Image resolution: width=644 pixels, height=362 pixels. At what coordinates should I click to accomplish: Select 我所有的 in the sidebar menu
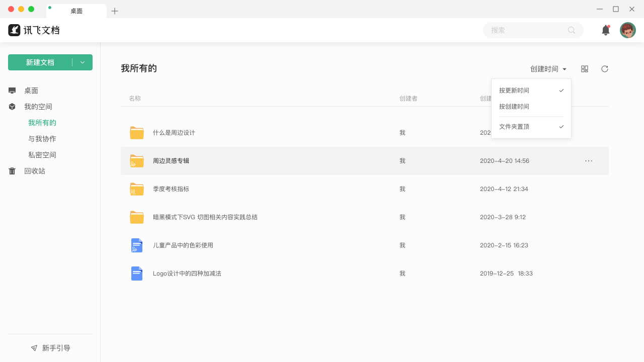click(42, 122)
